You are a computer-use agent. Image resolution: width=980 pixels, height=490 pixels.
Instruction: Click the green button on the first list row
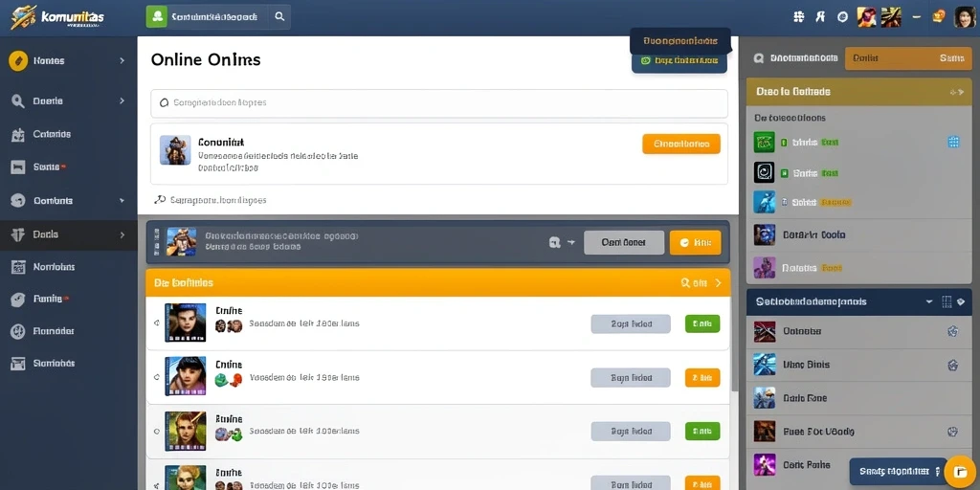[702, 323]
